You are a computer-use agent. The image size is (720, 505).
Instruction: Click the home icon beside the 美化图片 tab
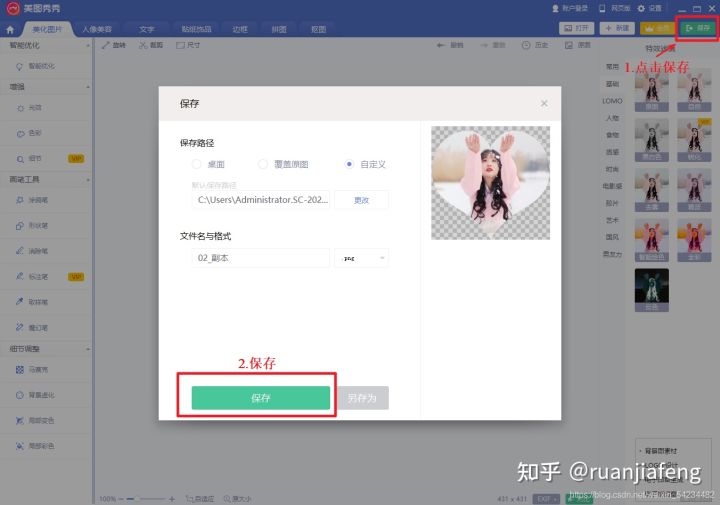click(x=10, y=30)
